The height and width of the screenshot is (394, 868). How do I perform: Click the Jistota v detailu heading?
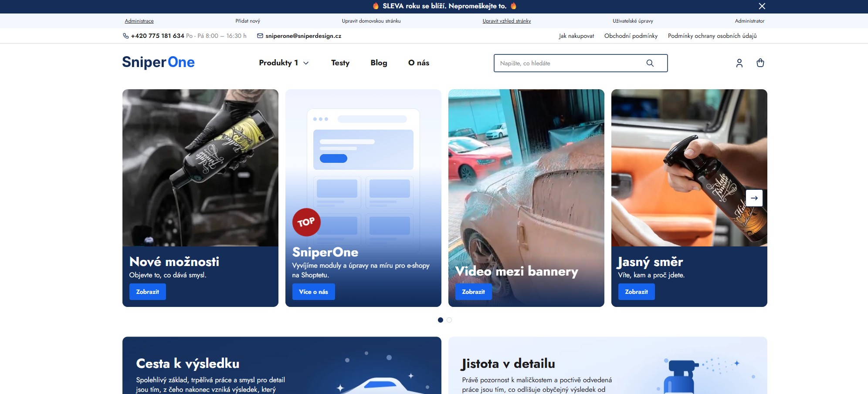(509, 364)
